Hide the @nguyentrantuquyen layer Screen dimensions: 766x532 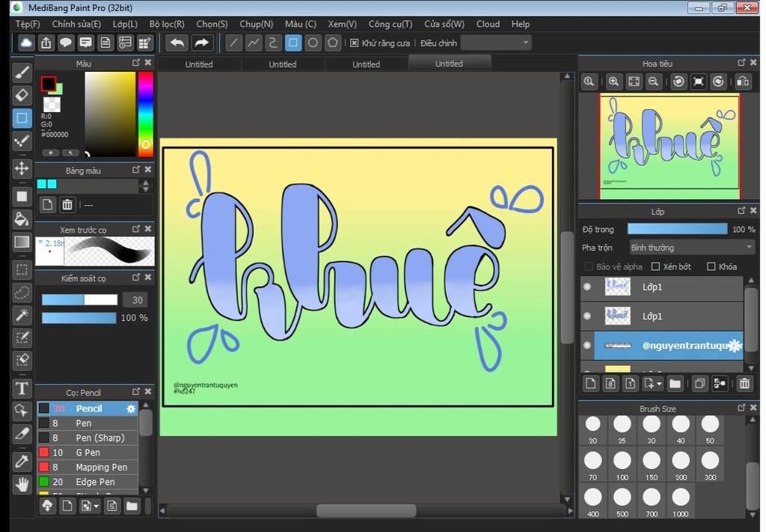pos(588,345)
